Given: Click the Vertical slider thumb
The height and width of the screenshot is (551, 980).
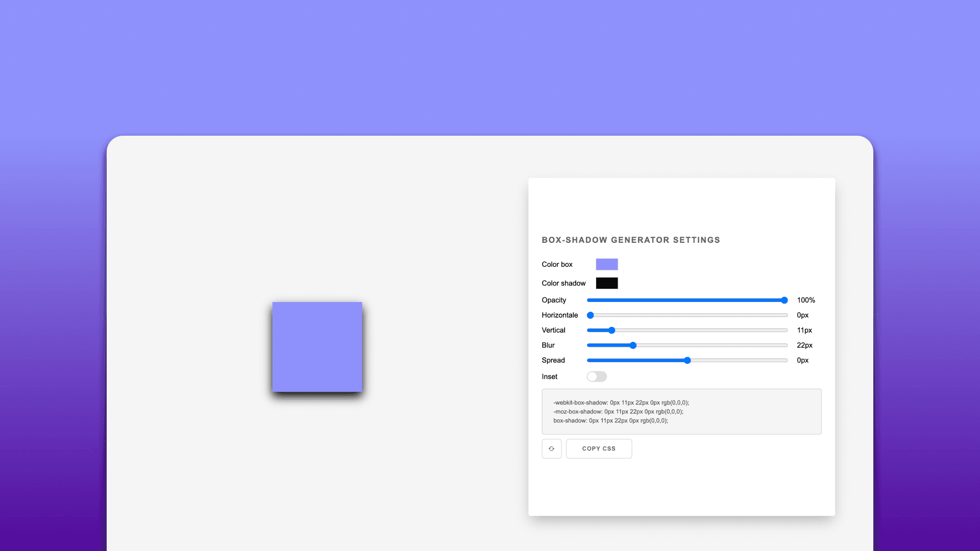Looking at the screenshot, I should pyautogui.click(x=611, y=330).
